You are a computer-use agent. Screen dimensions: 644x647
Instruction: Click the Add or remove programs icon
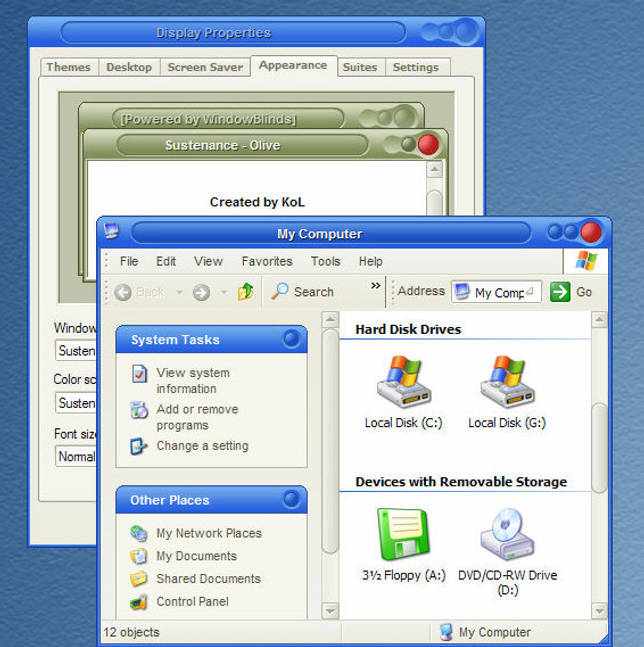tap(139, 410)
